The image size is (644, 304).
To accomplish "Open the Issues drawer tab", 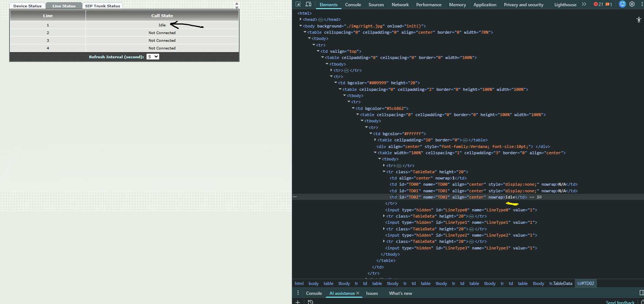I will pos(372,293).
